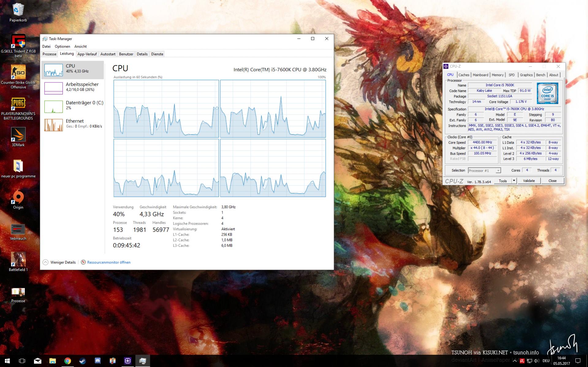This screenshot has width=588, height=367.
Task: Click the Validate button in CPU-Z
Action: tap(529, 181)
